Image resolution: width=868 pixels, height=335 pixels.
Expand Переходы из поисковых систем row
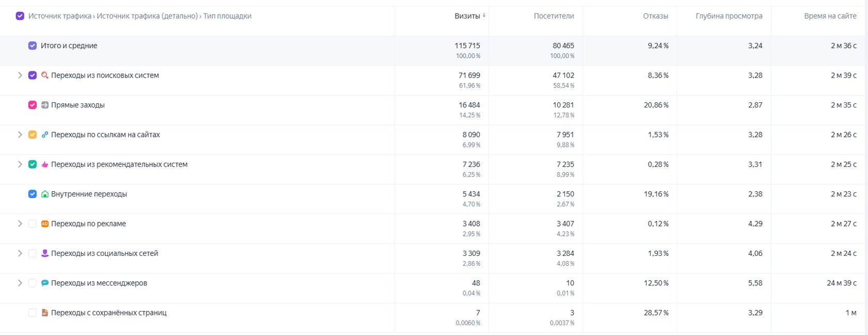(20, 75)
